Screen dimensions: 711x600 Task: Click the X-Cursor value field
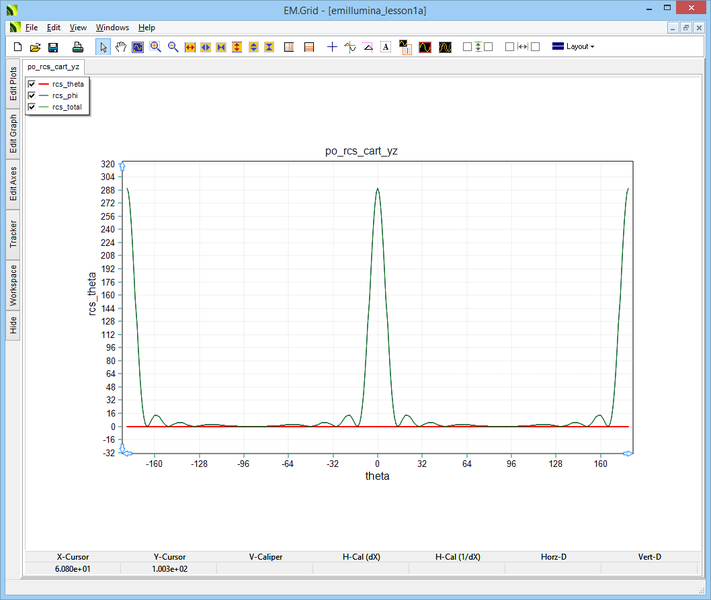tap(72, 568)
